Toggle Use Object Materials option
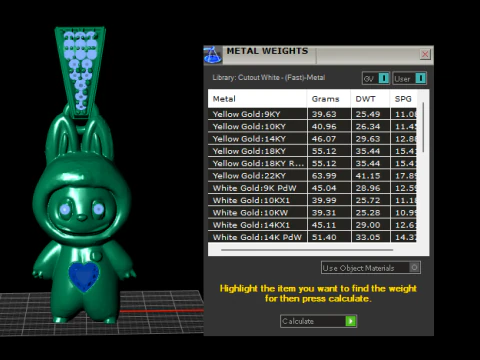The image size is (480, 360). click(371, 268)
